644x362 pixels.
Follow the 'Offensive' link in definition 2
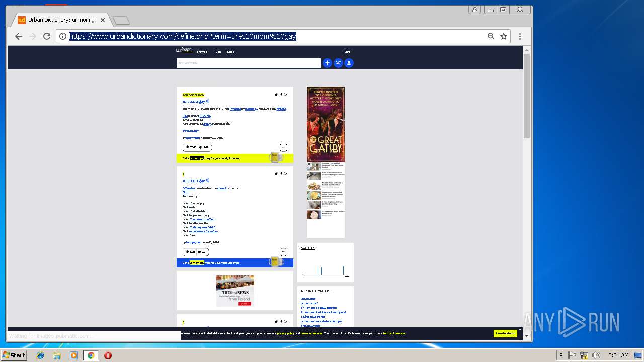click(x=189, y=188)
